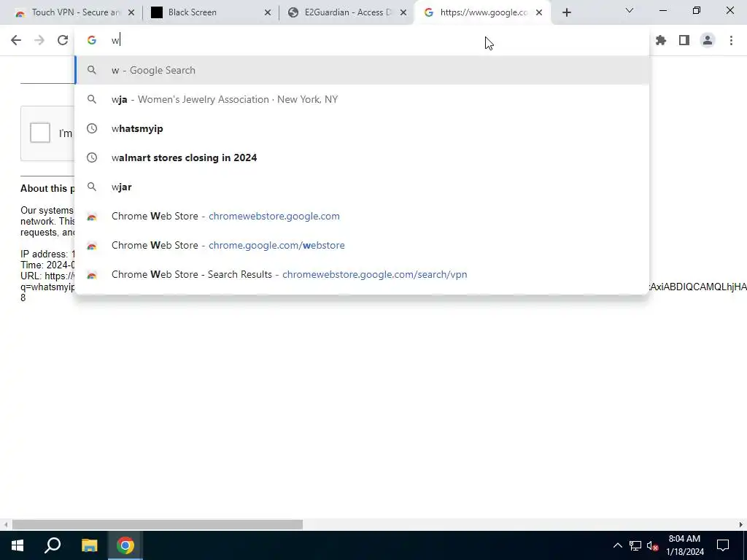Viewport: 747px width, 560px height.
Task: Open a new tab with plus button
Action: click(566, 13)
